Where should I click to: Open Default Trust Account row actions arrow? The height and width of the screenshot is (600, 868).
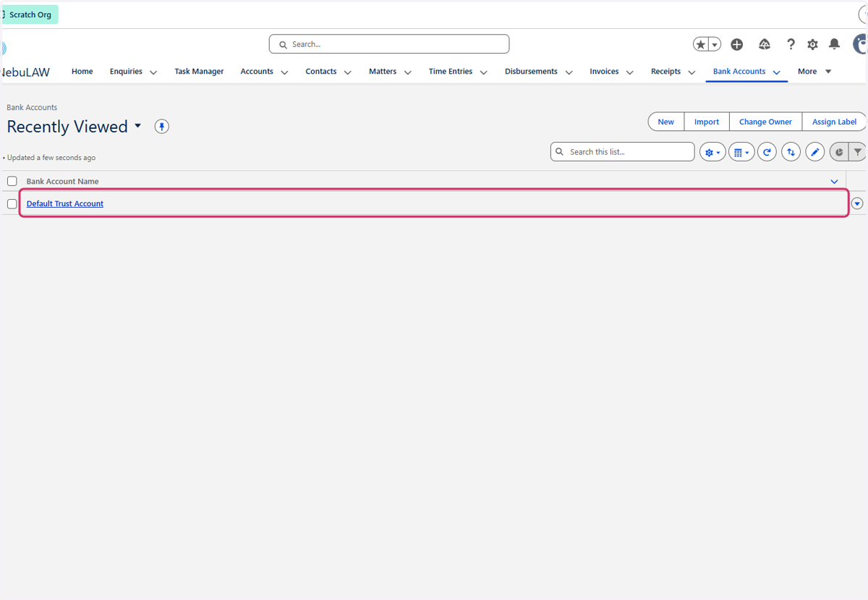click(857, 204)
